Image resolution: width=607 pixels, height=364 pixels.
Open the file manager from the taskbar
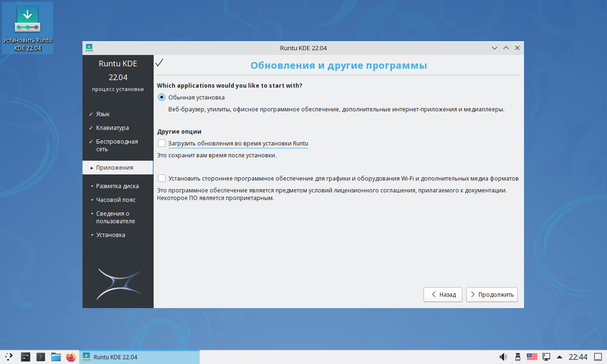coord(56,357)
